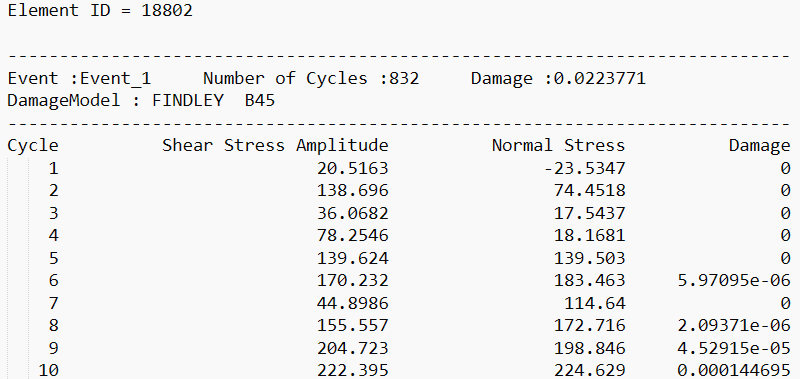This screenshot has width=800, height=379.
Task: Select 'DamageModel : FINDLEY B45' line
Action: (141, 100)
